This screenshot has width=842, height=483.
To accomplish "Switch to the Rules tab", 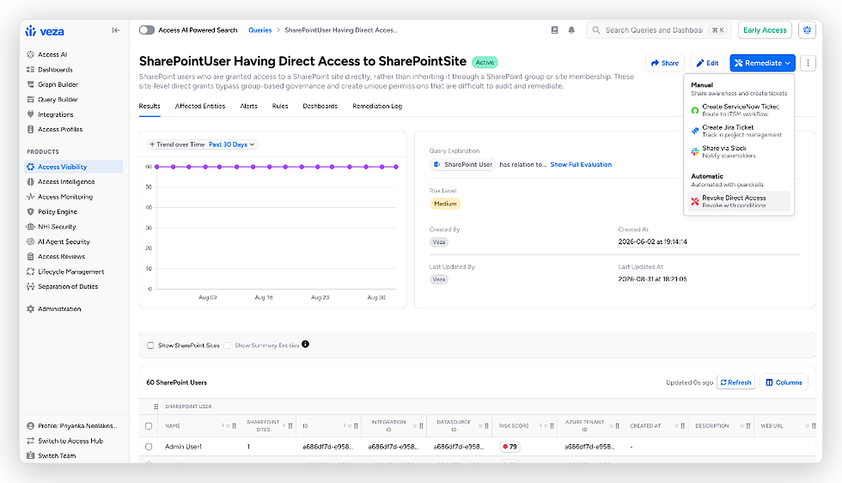I will 280,106.
